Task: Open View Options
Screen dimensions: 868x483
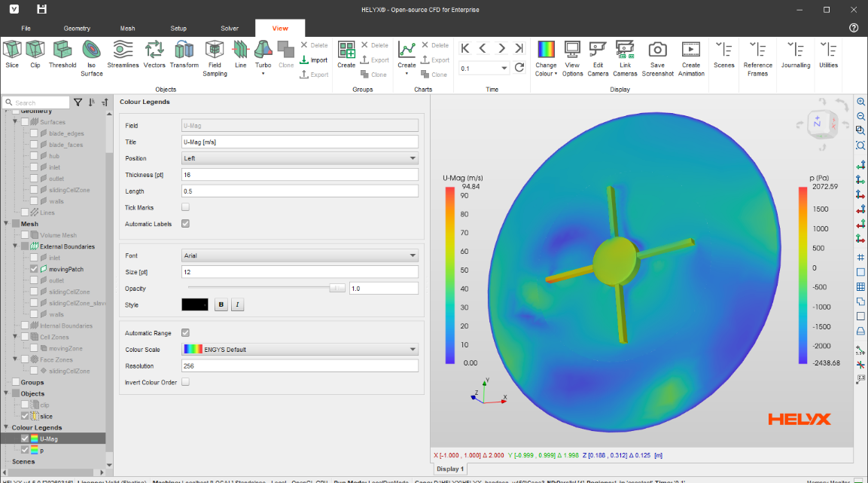Action: pos(572,58)
